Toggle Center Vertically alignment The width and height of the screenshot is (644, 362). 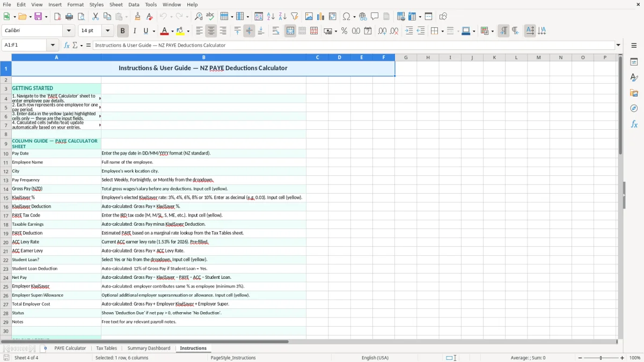pyautogui.click(x=249, y=31)
